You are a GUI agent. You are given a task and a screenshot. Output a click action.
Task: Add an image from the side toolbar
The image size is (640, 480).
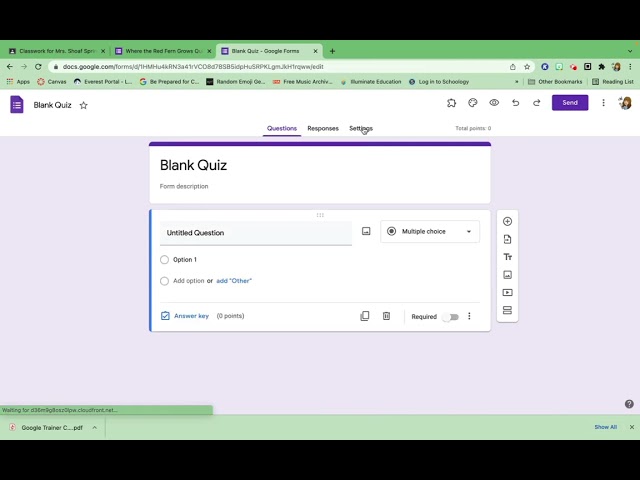(x=507, y=275)
